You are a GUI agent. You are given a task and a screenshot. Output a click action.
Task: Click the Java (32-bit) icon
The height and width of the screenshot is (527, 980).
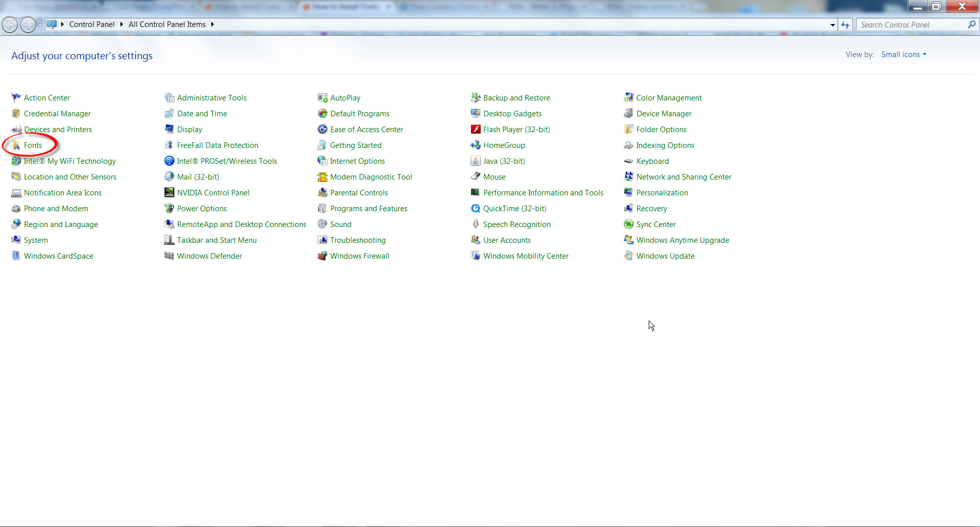point(475,161)
